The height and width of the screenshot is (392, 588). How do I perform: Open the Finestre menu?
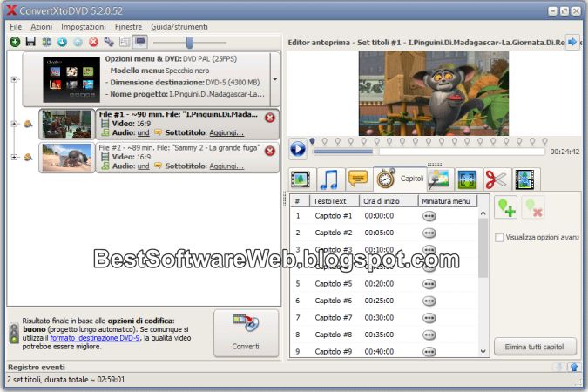coord(128,27)
